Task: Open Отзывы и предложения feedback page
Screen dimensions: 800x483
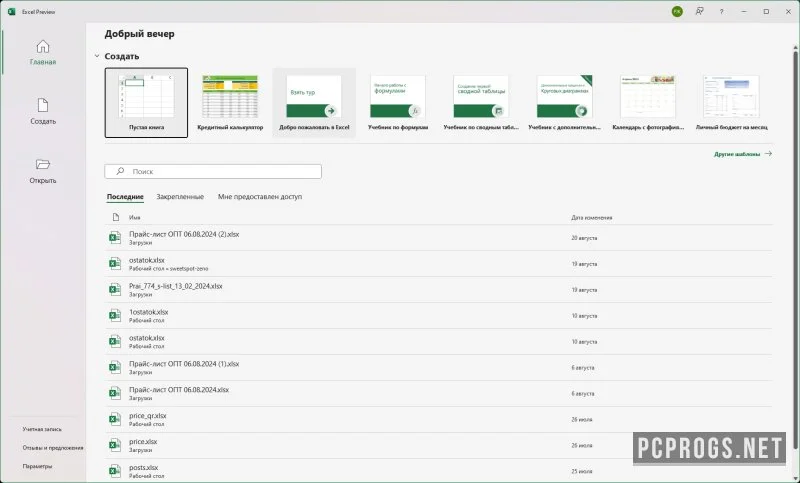Action: (53, 447)
